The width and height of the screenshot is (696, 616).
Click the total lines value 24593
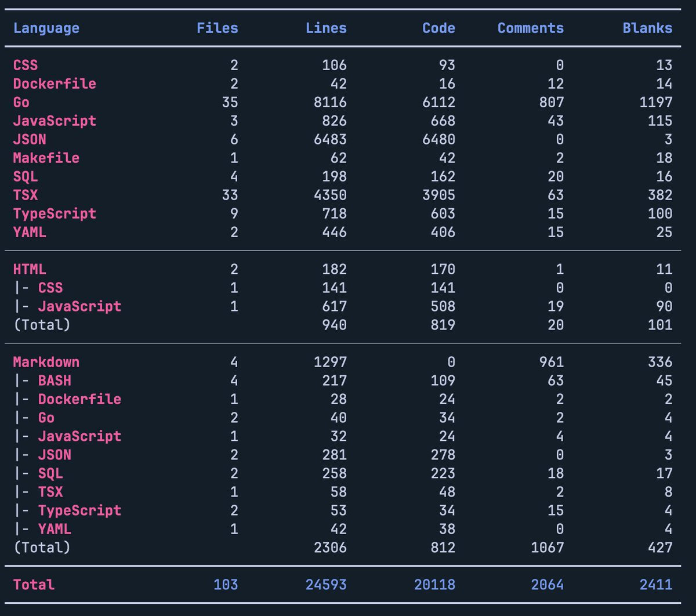point(326,584)
